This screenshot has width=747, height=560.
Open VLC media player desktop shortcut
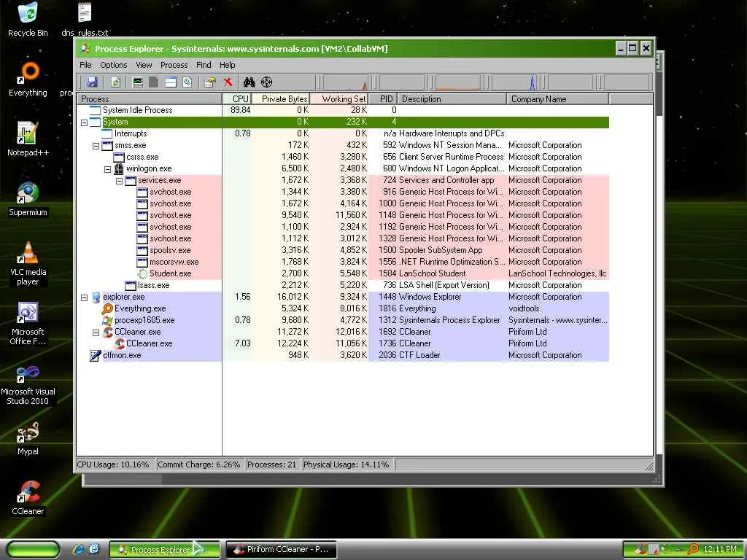coord(28,262)
